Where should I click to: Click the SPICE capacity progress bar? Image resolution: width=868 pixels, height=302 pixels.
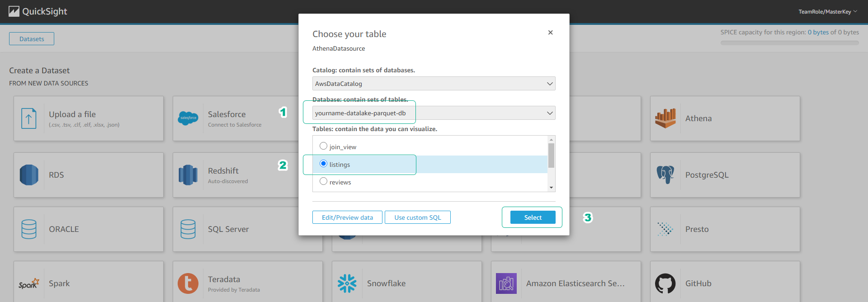pyautogui.click(x=790, y=43)
